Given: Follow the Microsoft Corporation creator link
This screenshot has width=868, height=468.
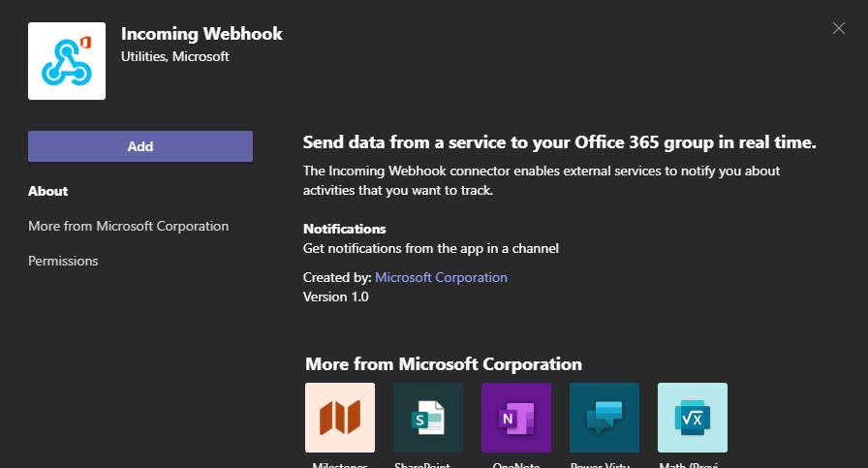Looking at the screenshot, I should tap(441, 277).
